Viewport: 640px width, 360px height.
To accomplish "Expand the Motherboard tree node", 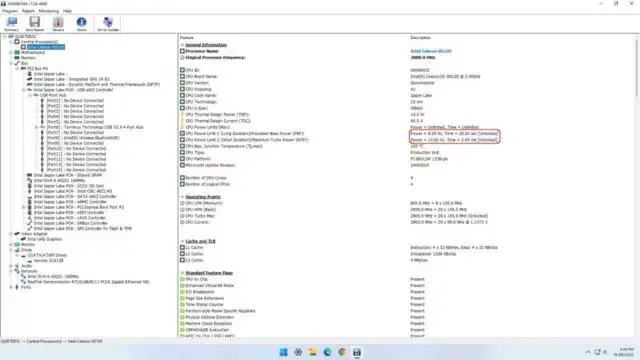I will [11, 52].
